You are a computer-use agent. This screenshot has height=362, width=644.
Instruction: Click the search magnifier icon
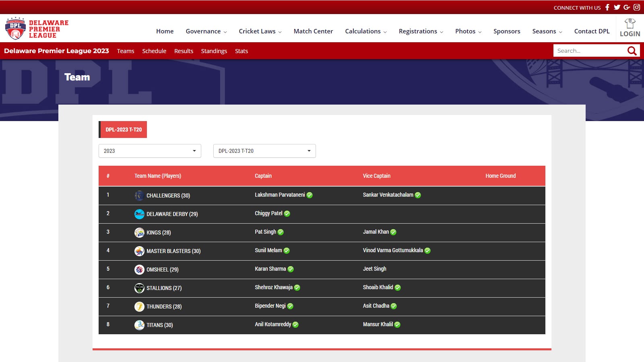tap(632, 51)
